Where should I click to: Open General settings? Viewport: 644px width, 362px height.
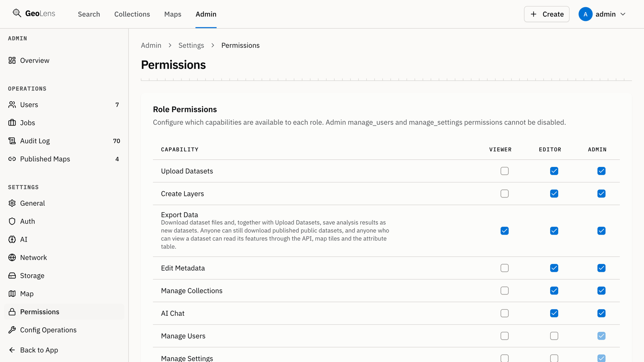[64, 203]
